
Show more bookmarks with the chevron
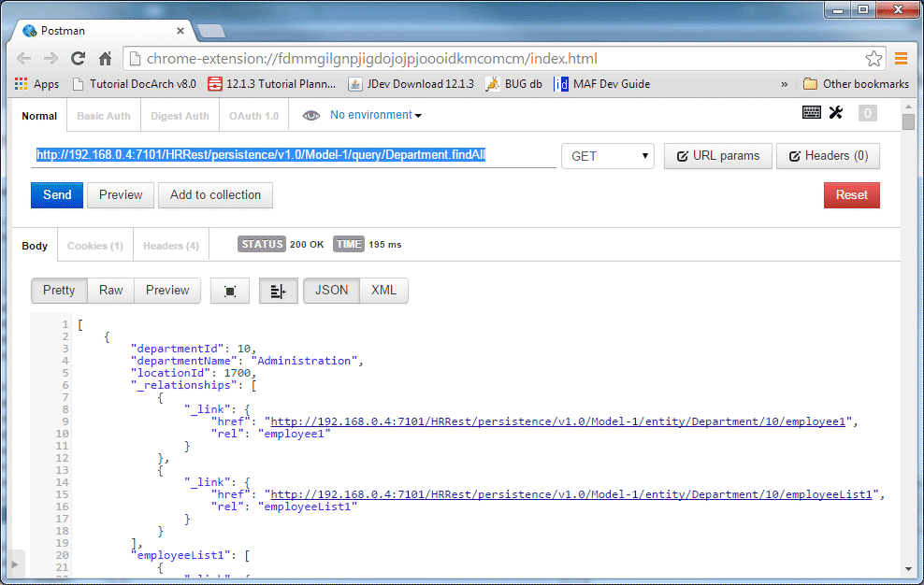tap(785, 84)
